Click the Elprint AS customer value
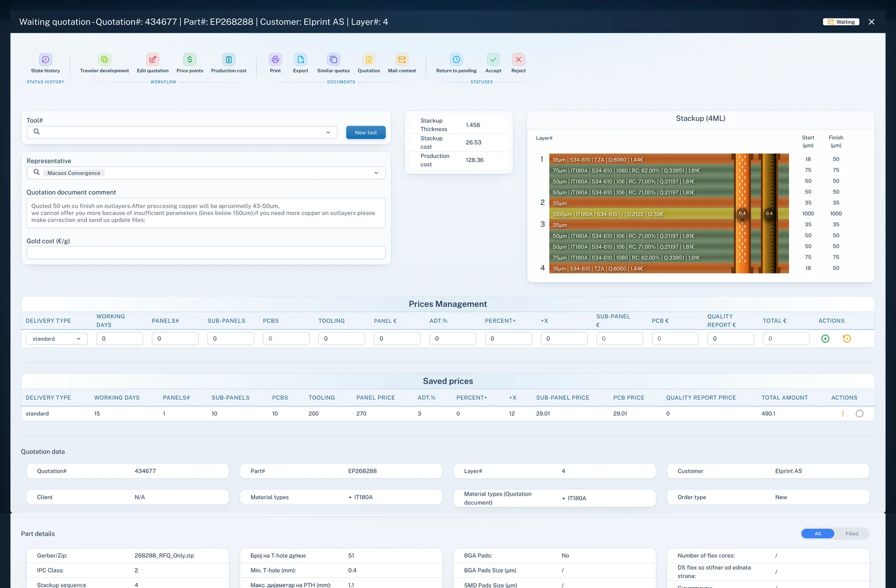 point(788,471)
